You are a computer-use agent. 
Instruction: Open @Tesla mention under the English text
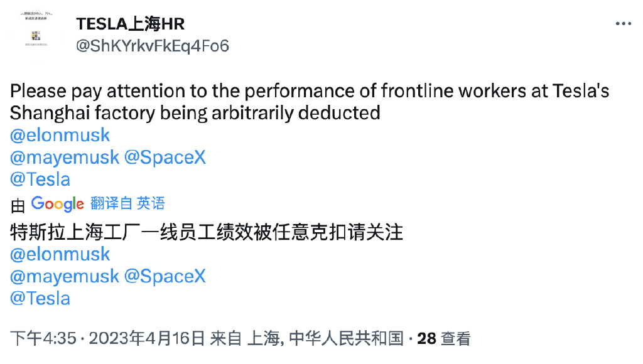tap(40, 179)
